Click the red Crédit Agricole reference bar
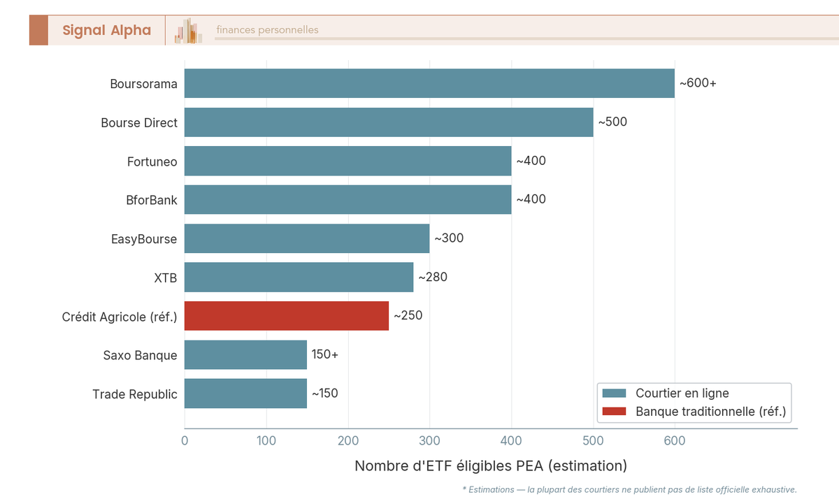The height and width of the screenshot is (504, 839). click(287, 316)
